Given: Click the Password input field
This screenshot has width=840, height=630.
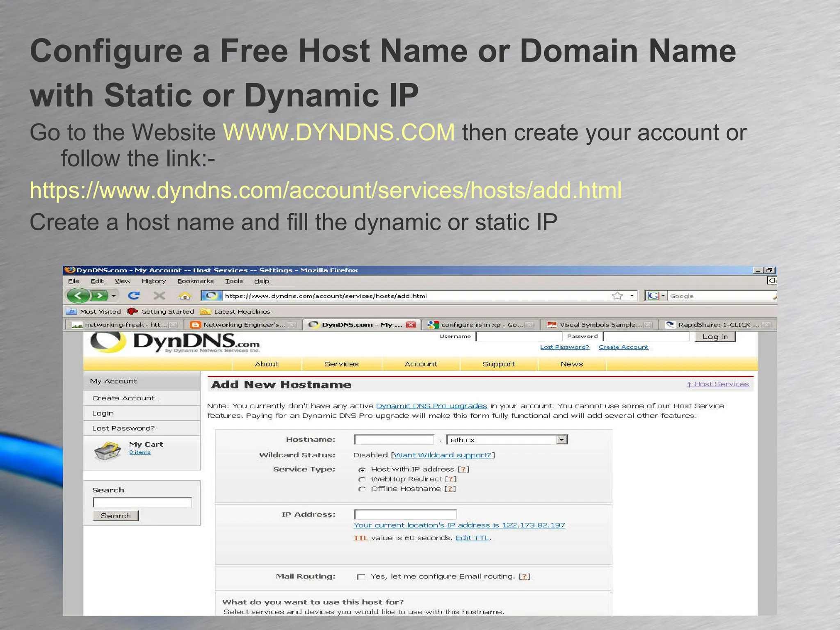Looking at the screenshot, I should [x=646, y=337].
